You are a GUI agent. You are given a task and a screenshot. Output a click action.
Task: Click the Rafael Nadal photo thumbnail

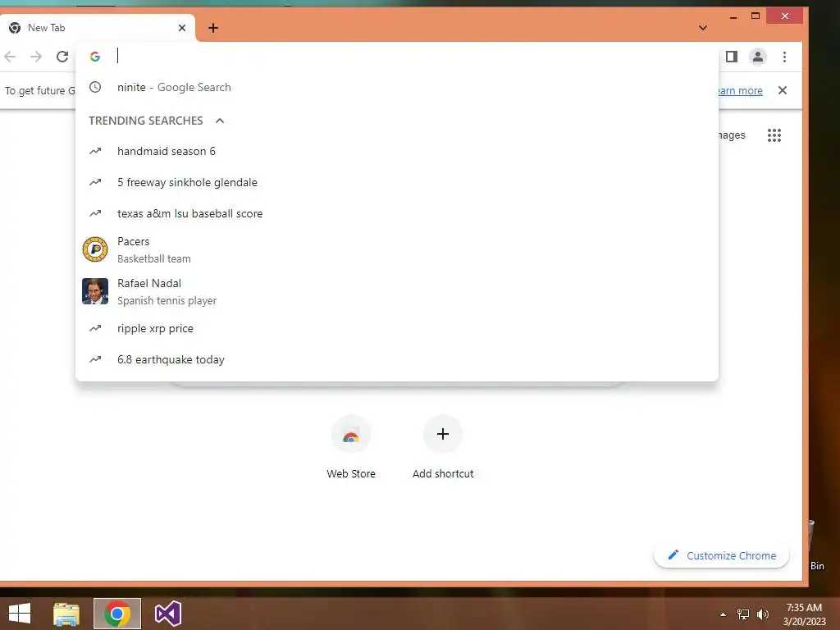tap(95, 291)
